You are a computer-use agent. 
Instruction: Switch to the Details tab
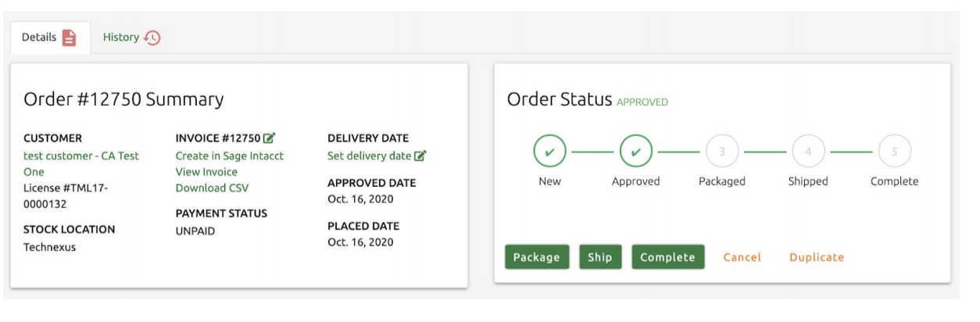(x=39, y=38)
